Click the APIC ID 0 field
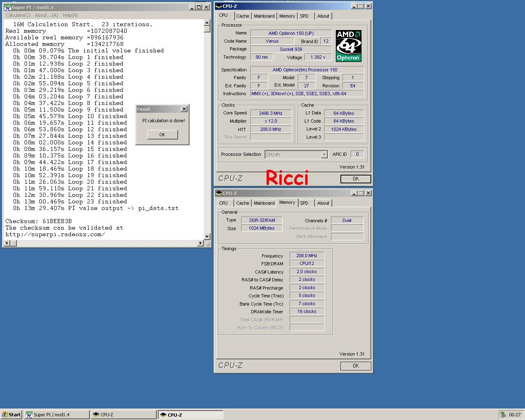 pos(357,154)
